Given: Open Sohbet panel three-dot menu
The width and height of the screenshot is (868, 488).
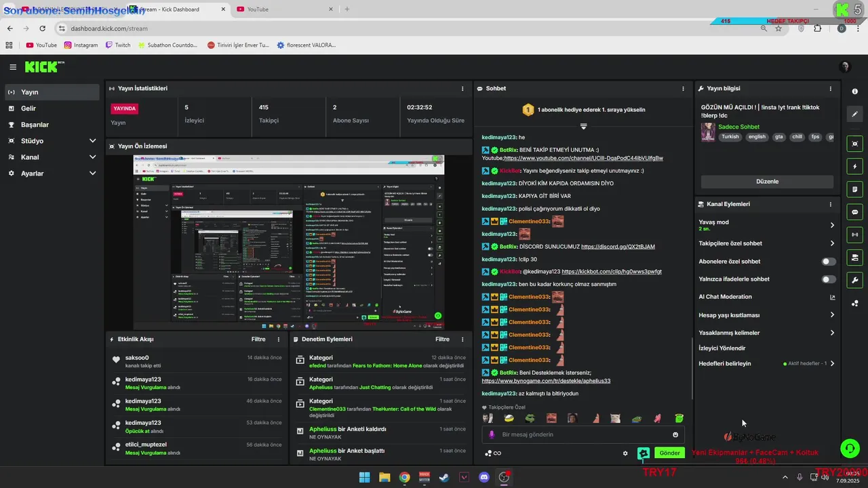Looking at the screenshot, I should click(683, 89).
